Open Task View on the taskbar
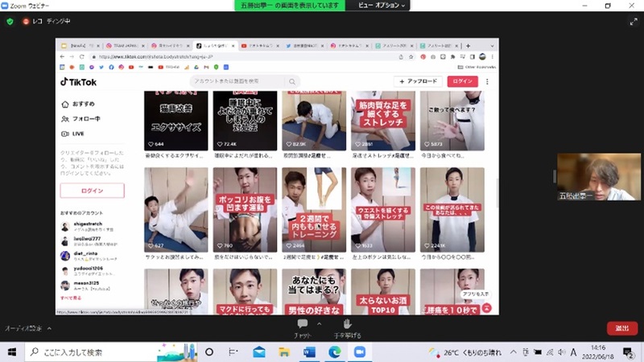The width and height of the screenshot is (644, 362). pyautogui.click(x=233, y=352)
